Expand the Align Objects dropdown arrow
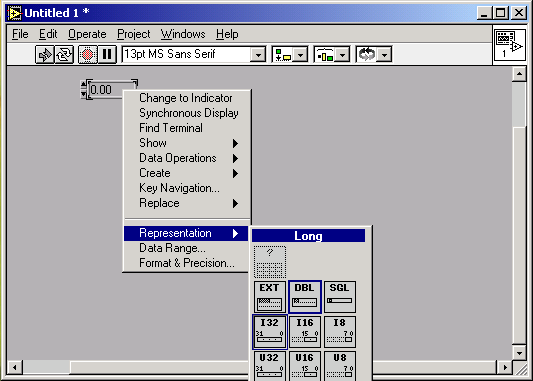Screen dimensions: 533x381 click(300, 55)
